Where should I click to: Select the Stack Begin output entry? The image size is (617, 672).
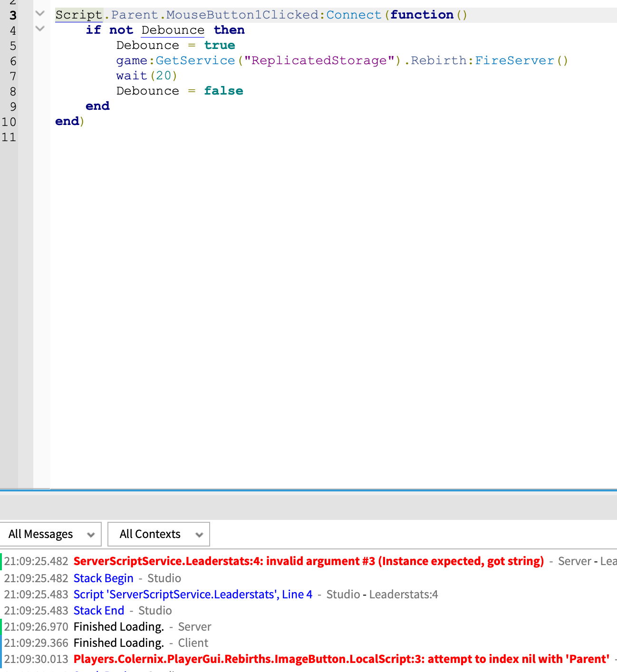[103, 578]
